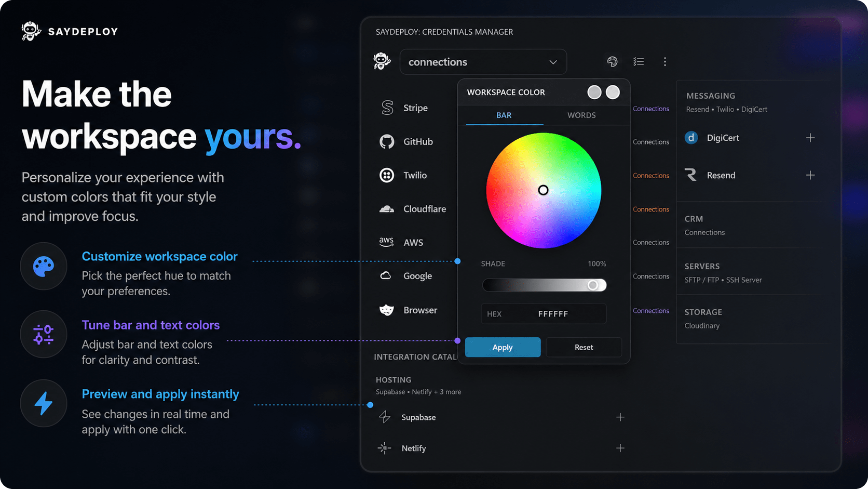
Task: Click the list view icon
Action: [639, 61]
